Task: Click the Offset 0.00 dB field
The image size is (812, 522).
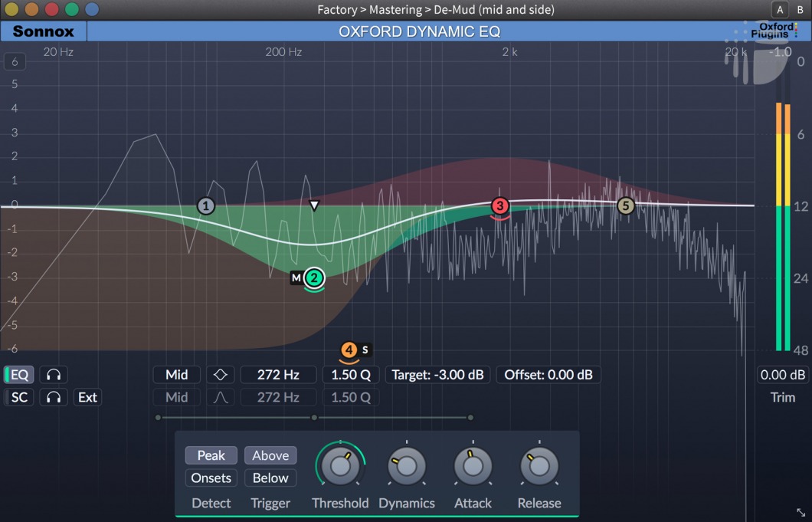Action: pyautogui.click(x=548, y=375)
